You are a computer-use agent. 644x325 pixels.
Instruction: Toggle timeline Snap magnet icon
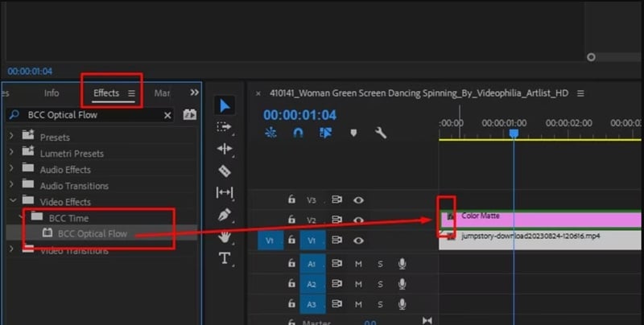[x=298, y=133]
